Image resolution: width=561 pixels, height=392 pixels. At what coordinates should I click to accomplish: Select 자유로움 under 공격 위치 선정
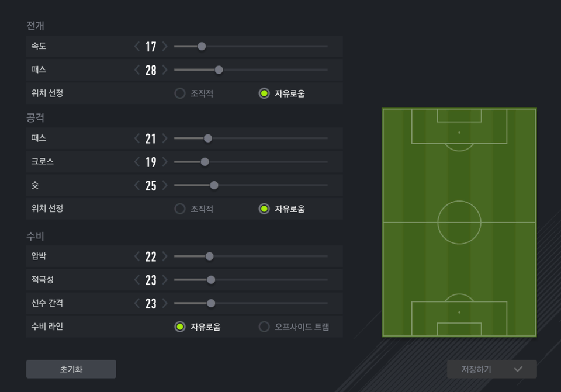[264, 209]
